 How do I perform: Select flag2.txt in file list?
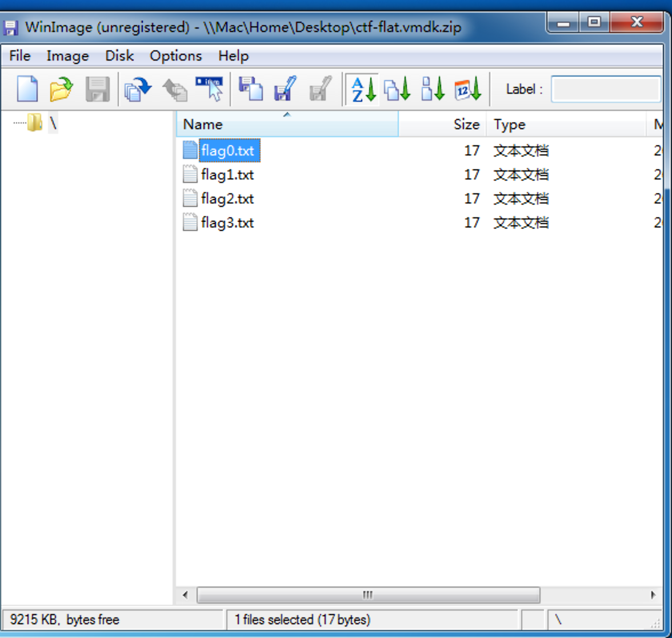(227, 198)
